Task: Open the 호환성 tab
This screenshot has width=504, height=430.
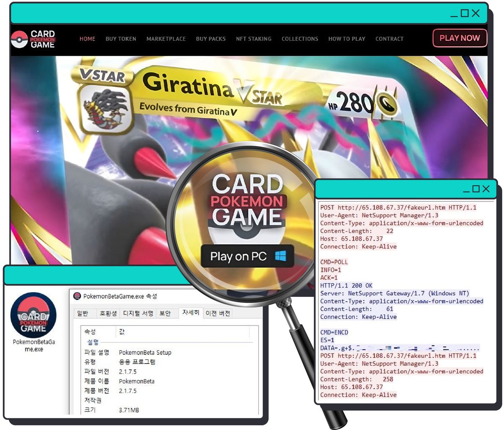Action: pos(108,313)
